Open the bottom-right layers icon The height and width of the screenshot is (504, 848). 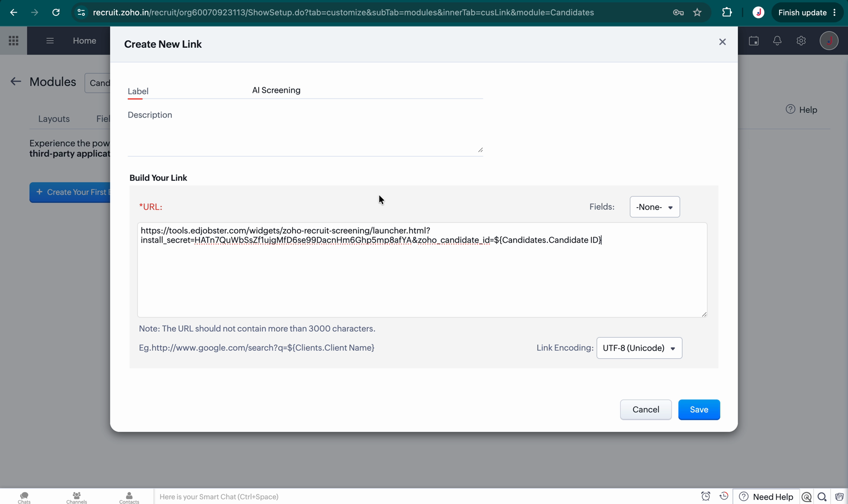[839, 497]
